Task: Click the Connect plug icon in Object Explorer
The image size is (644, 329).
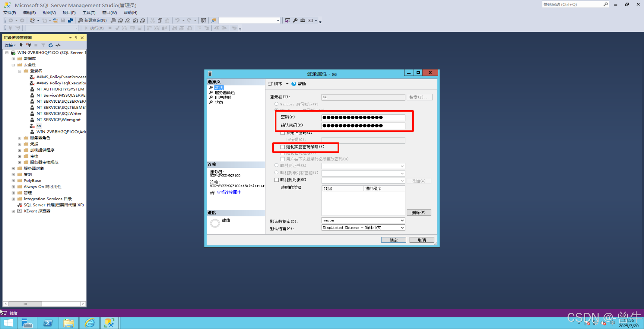Action: pos(21,45)
